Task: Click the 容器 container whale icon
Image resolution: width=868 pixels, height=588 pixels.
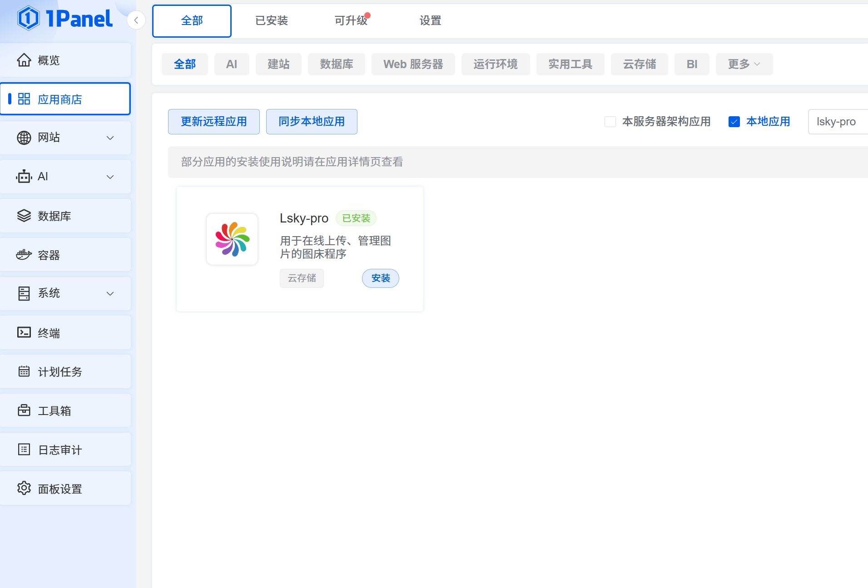Action: point(24,255)
